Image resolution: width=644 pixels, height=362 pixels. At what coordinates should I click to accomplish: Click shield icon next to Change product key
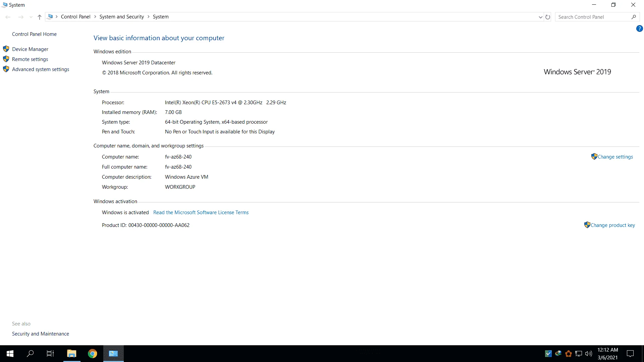pyautogui.click(x=587, y=225)
